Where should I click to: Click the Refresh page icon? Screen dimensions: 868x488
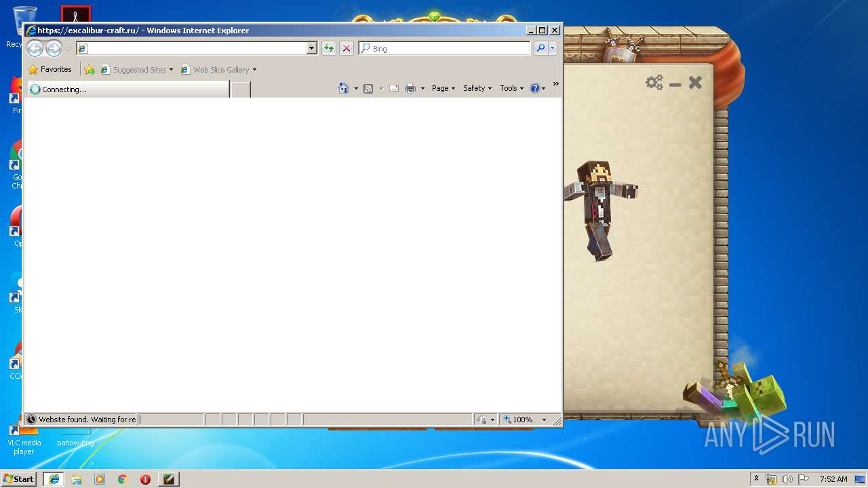click(329, 48)
